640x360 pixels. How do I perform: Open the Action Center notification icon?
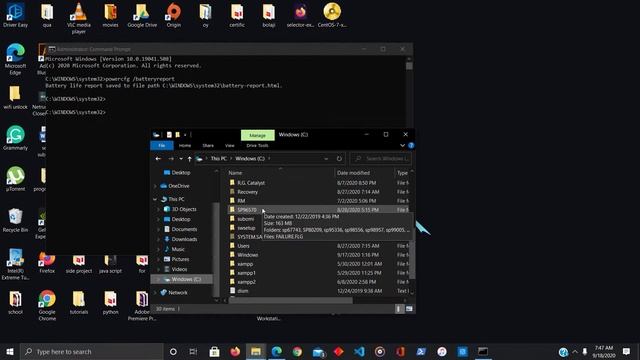[626, 351]
